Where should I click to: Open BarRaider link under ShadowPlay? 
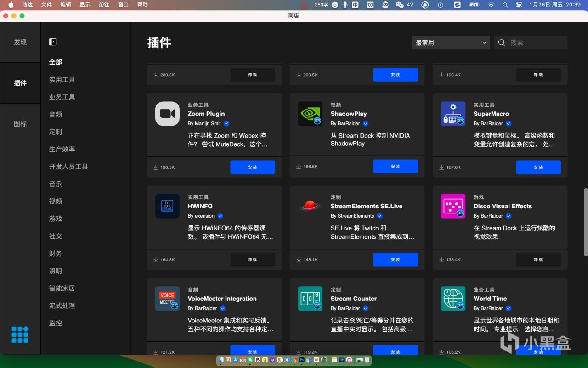click(x=349, y=123)
